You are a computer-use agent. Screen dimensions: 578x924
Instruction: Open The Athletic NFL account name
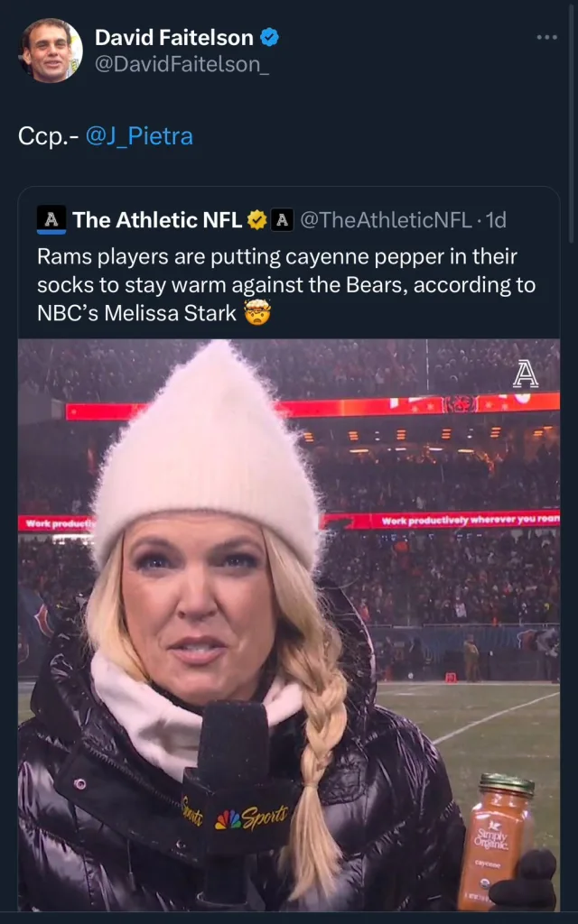tap(156, 219)
